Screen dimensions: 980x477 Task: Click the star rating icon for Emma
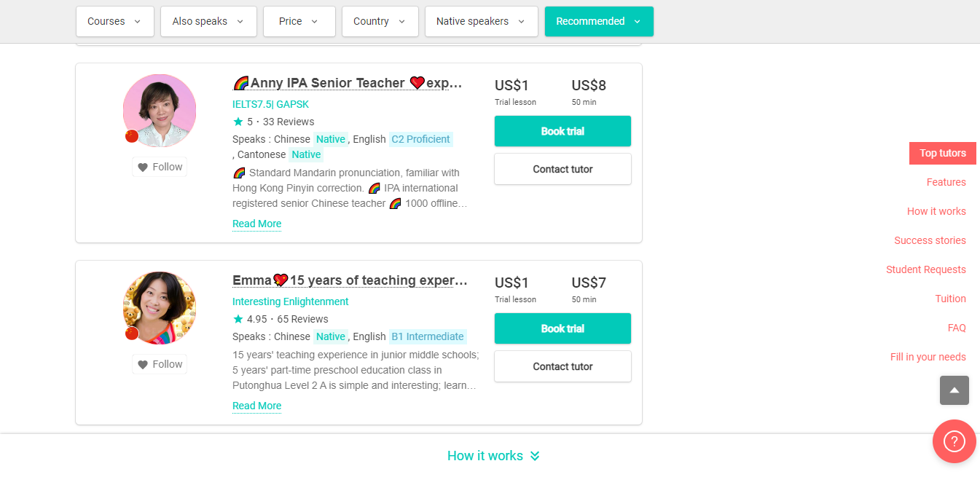[238, 319]
